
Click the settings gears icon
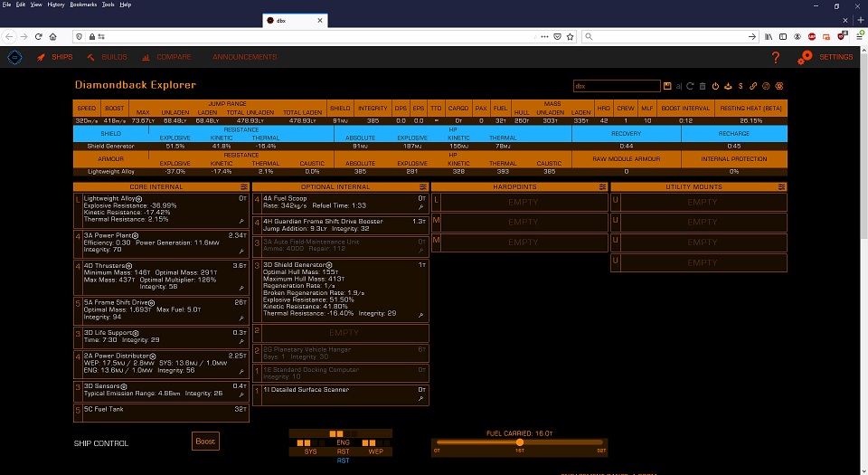805,57
